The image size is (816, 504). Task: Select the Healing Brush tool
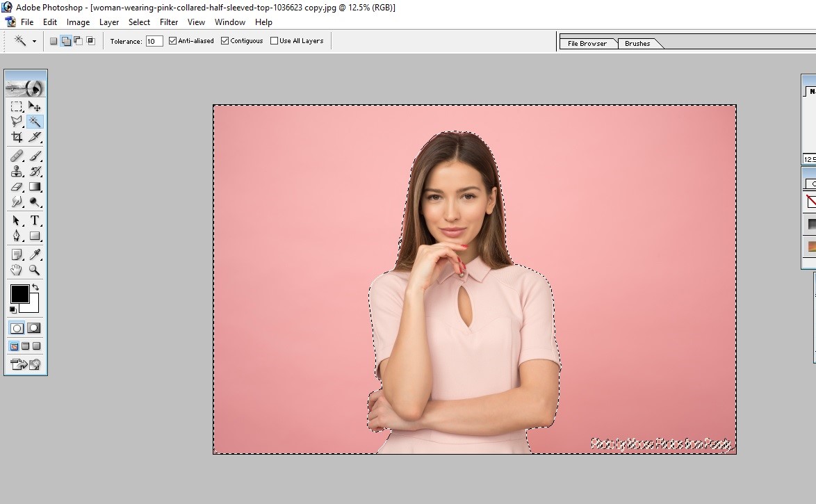coord(17,156)
